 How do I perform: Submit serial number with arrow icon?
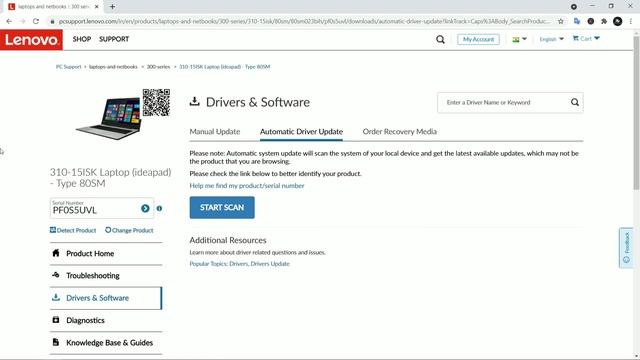[145, 209]
